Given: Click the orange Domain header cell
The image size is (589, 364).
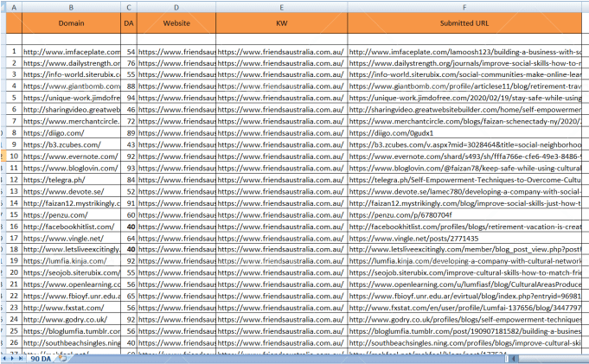Looking at the screenshot, I should (72, 23).
